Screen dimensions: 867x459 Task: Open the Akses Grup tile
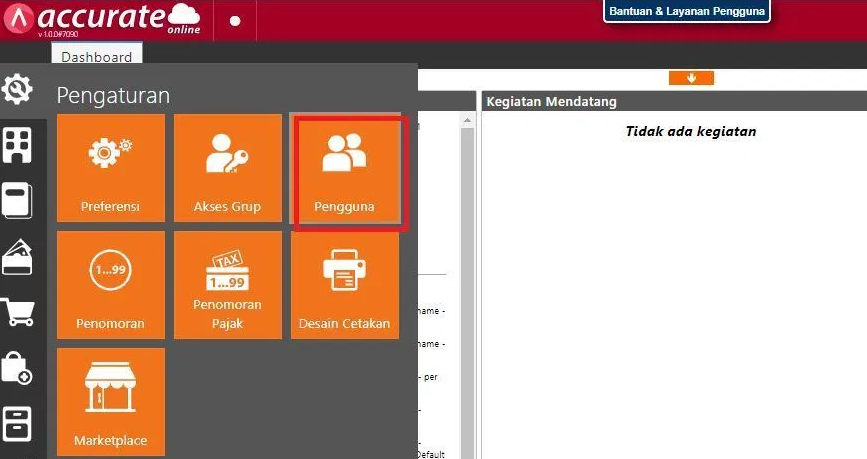pos(227,168)
